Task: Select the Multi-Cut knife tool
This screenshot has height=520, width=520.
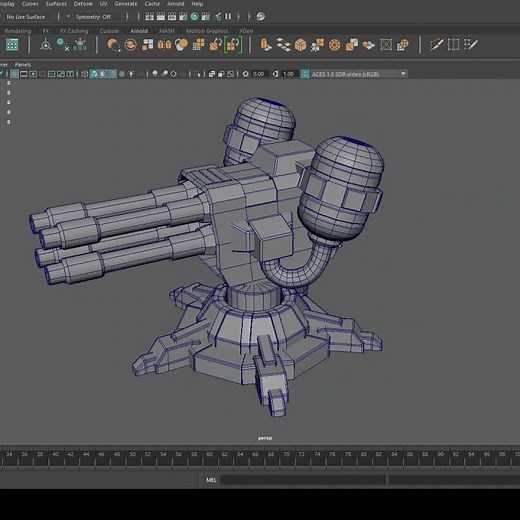Action: 436,44
